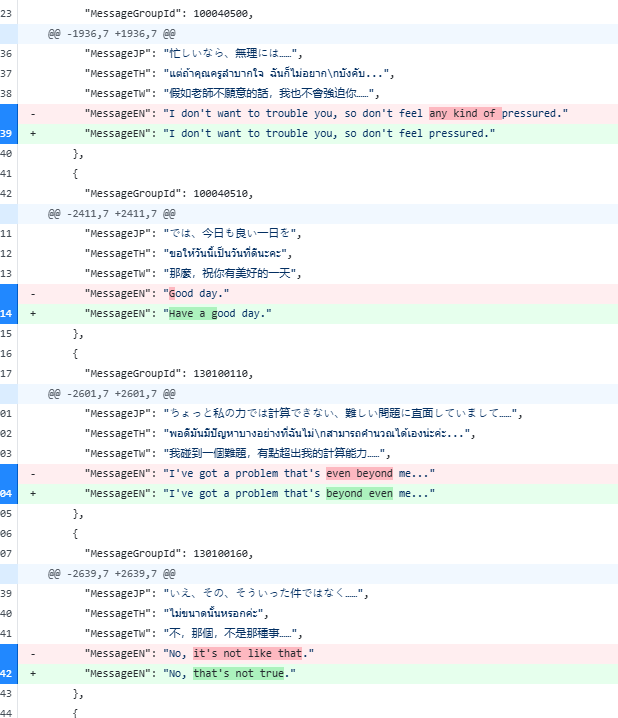Select the MessageGroupId 100040510 line
The image size is (618, 718).
(x=169, y=194)
